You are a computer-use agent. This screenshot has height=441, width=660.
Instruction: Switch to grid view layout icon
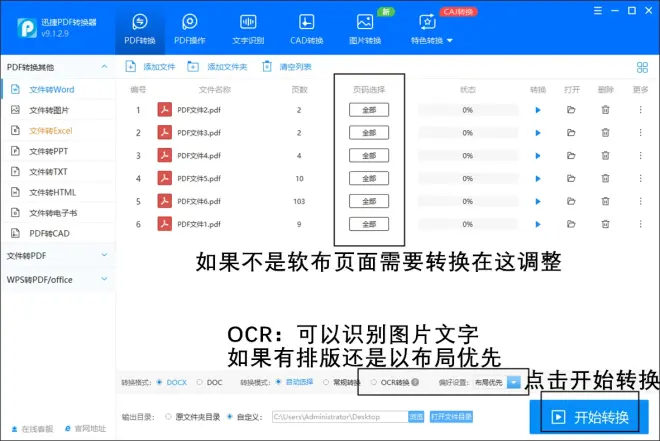pyautogui.click(x=642, y=67)
